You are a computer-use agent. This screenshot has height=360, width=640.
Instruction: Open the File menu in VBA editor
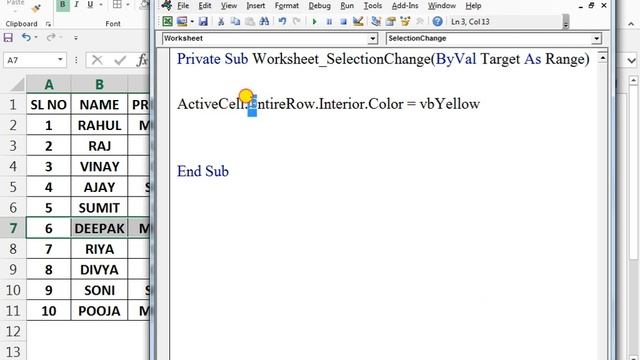pos(183,6)
